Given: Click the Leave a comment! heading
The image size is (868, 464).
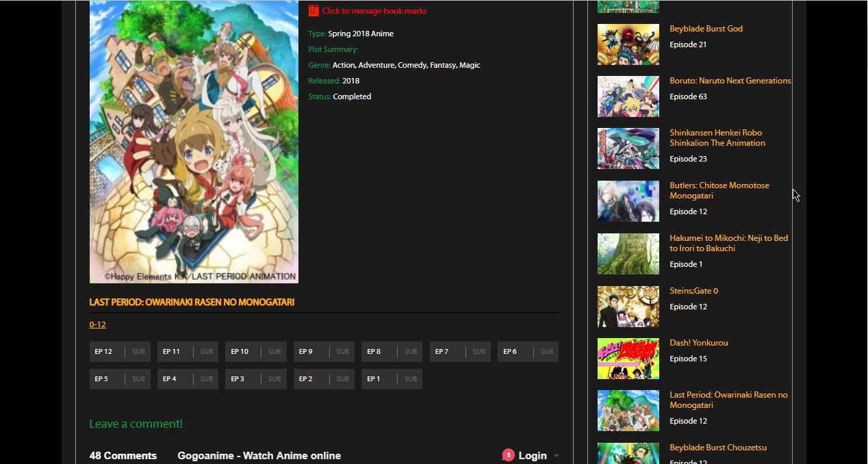Looking at the screenshot, I should [x=136, y=424].
